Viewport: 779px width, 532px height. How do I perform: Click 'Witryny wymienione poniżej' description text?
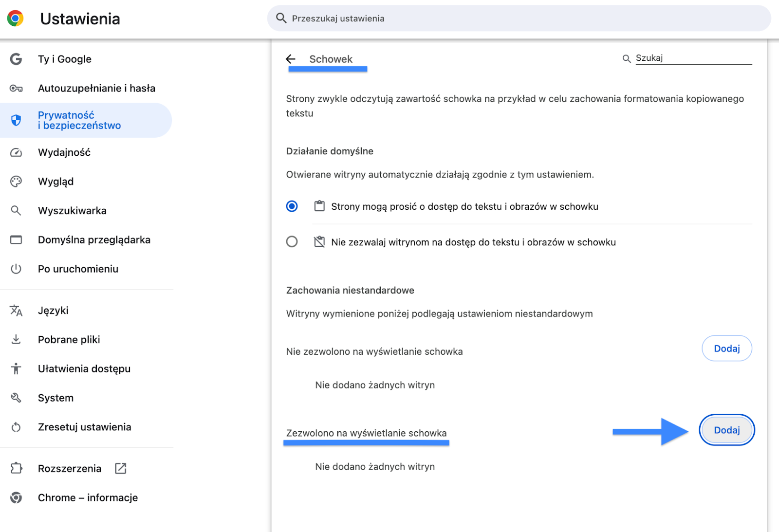[439, 313]
